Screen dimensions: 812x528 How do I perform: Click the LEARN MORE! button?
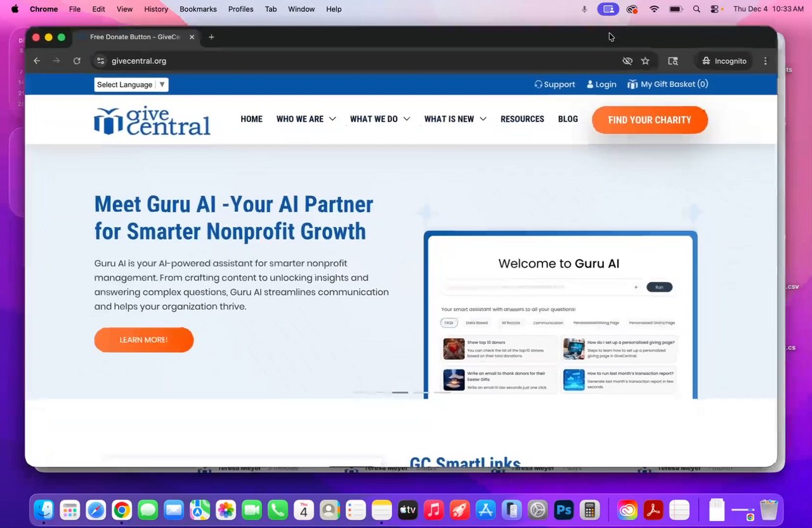144,340
